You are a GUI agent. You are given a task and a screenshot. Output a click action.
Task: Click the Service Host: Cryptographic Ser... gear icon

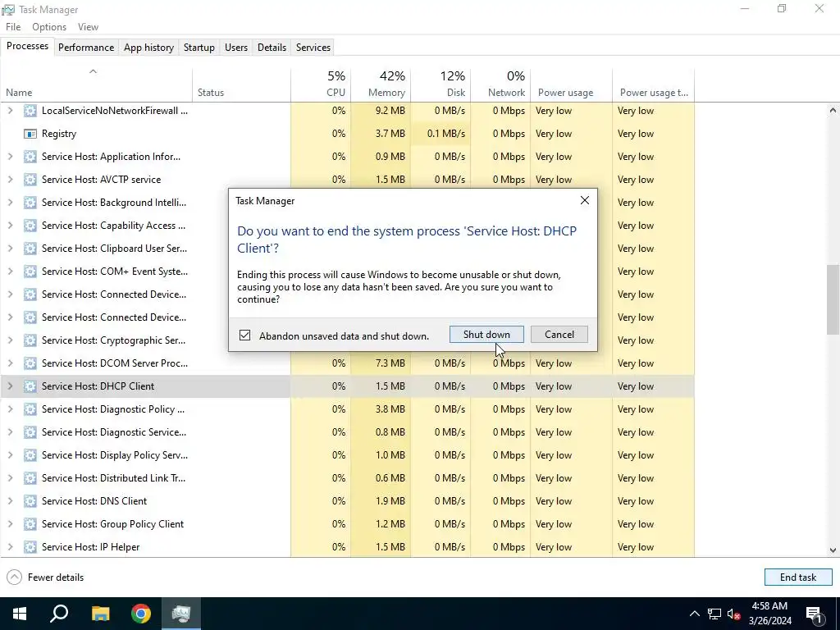[x=30, y=340]
